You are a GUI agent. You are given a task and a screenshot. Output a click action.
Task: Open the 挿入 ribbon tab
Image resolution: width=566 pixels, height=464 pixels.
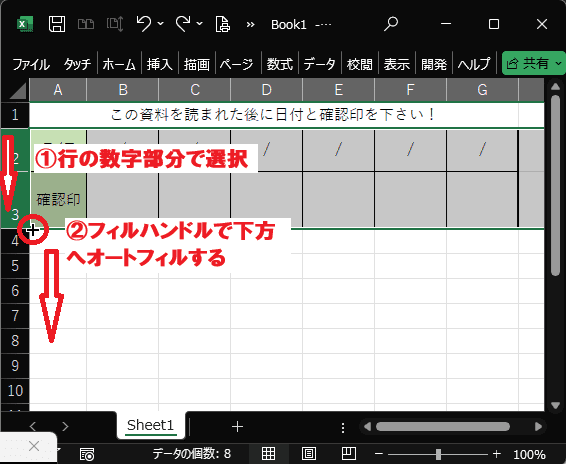point(160,65)
